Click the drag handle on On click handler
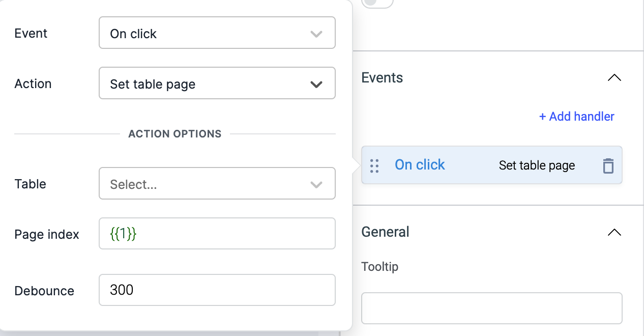The height and width of the screenshot is (336, 644). (374, 166)
